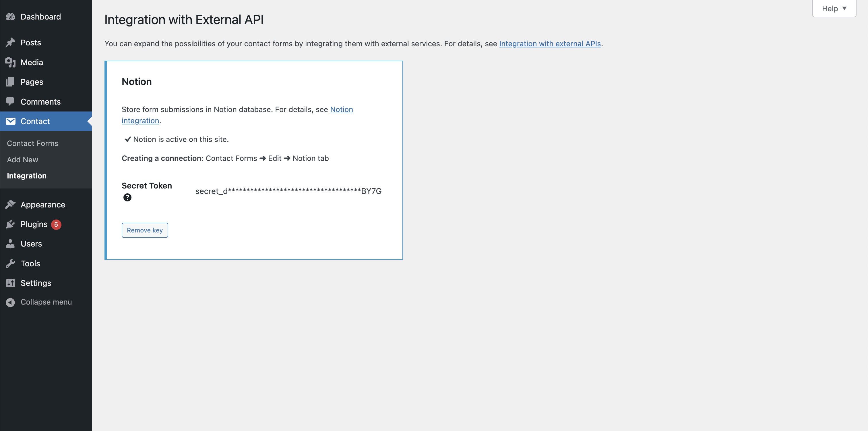Click the masked secret token value
The height and width of the screenshot is (431, 868).
[288, 191]
